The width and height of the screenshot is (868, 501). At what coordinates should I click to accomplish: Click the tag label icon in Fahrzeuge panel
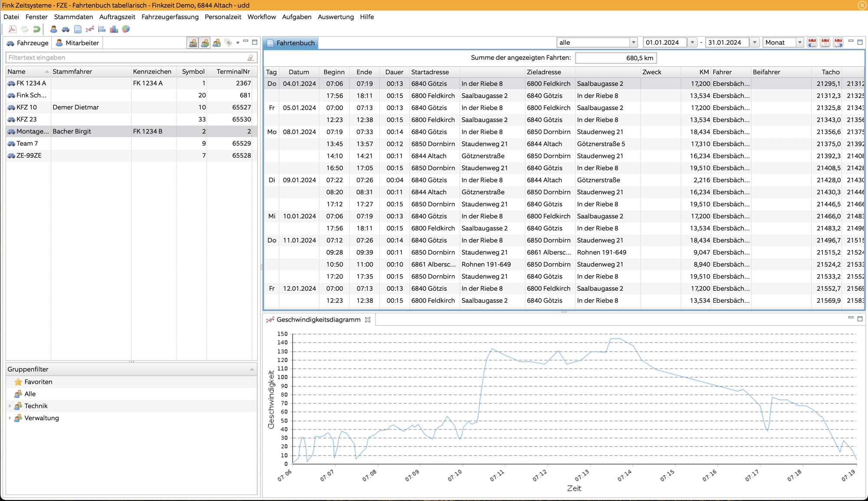pyautogui.click(x=228, y=43)
